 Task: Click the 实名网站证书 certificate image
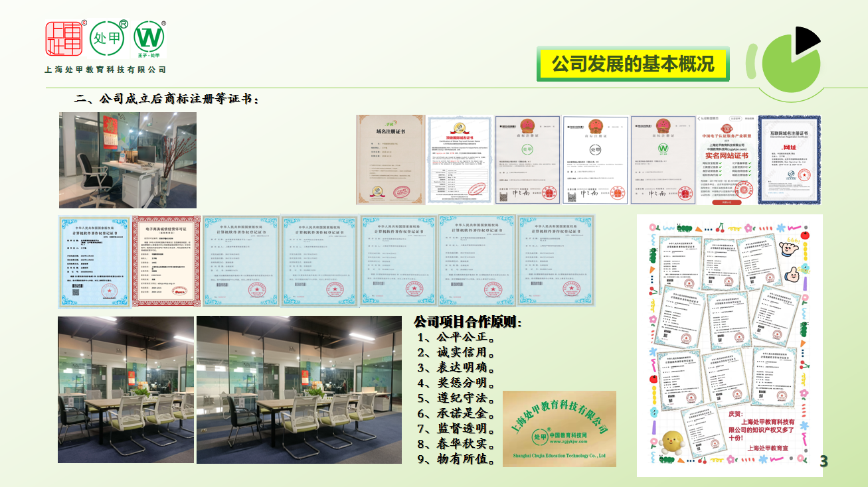(725, 160)
